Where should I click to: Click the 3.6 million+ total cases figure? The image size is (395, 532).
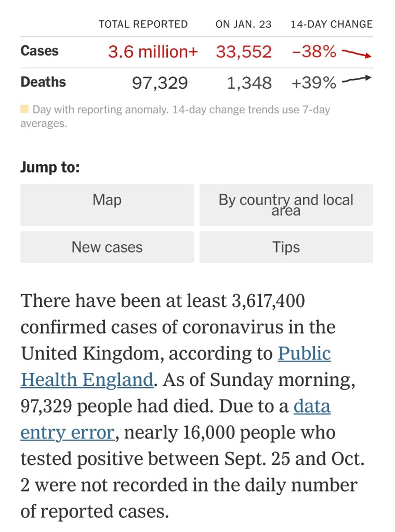click(x=153, y=51)
